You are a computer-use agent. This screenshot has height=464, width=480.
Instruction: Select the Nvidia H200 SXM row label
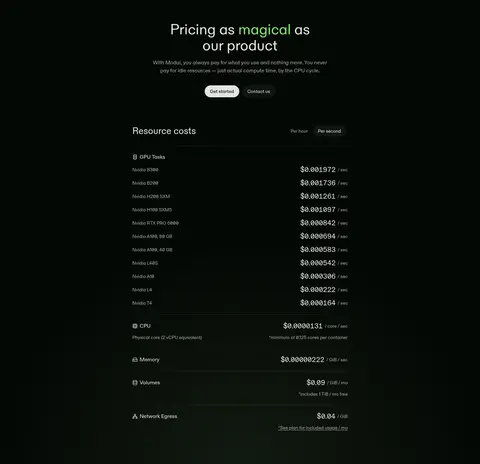tap(151, 196)
